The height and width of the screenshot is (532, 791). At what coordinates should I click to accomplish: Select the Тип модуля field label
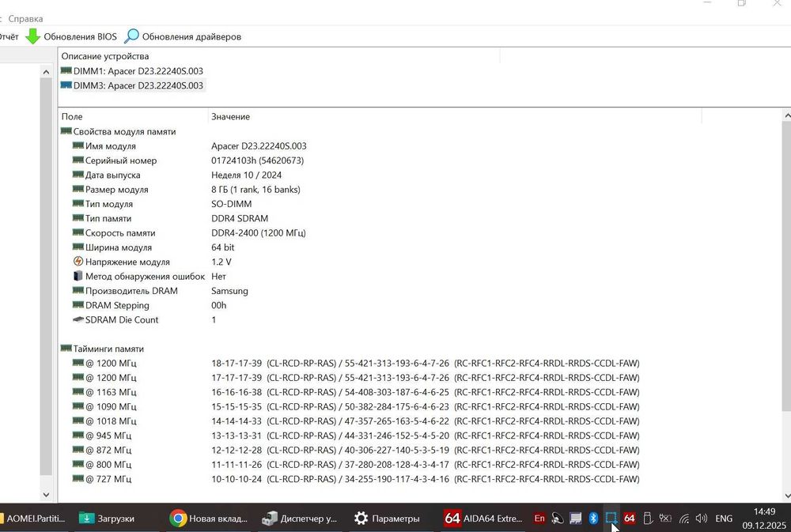109,204
